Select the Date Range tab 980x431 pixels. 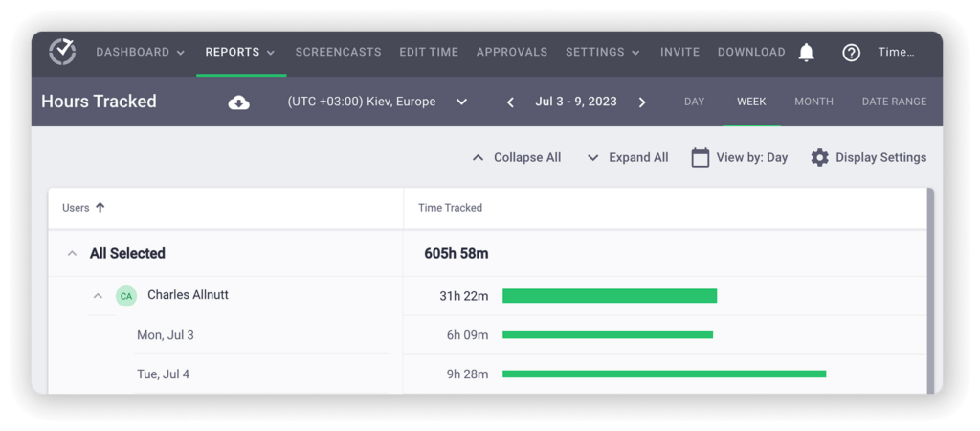pos(894,102)
